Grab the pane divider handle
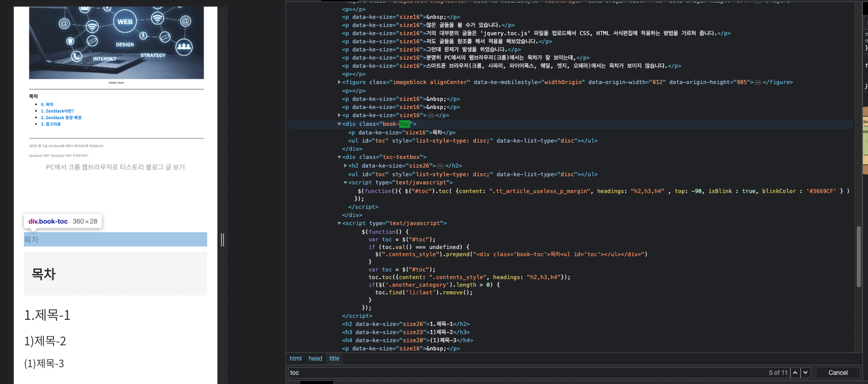The image size is (868, 384). pos(222,240)
